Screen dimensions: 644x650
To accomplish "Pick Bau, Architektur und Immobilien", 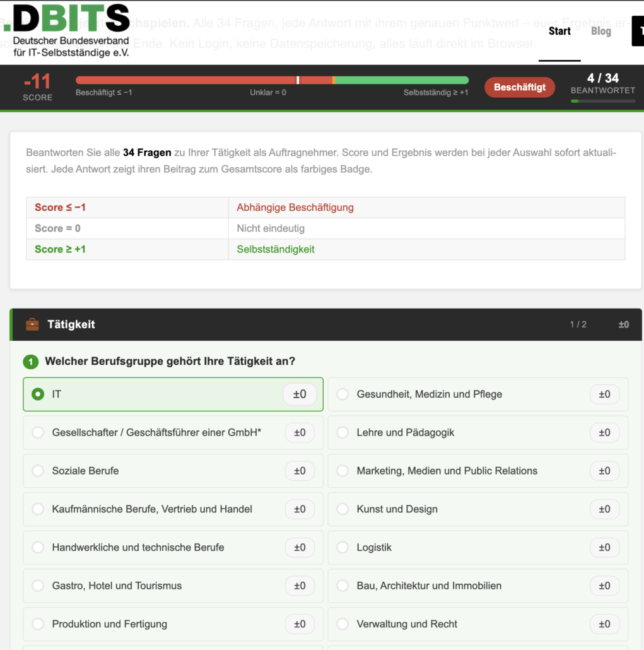I will pyautogui.click(x=342, y=586).
